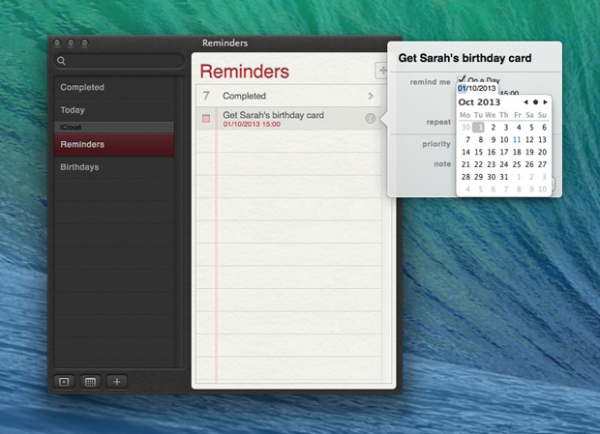Select October 31 in date picker
The height and width of the screenshot is (434, 600).
(504, 177)
